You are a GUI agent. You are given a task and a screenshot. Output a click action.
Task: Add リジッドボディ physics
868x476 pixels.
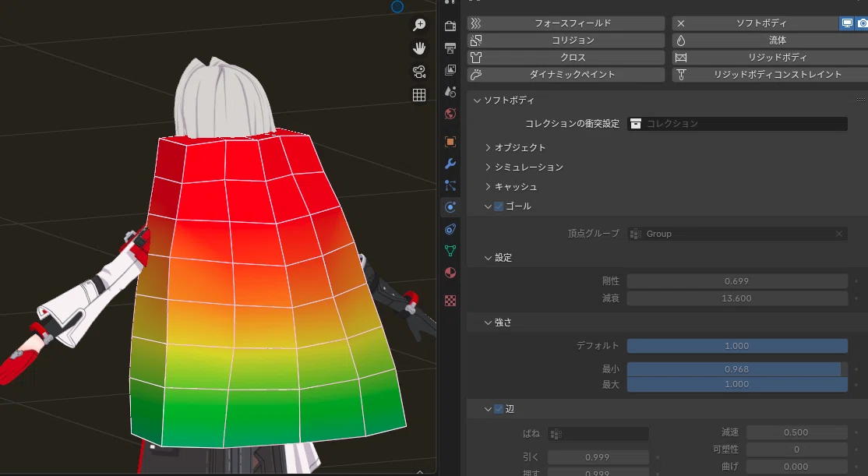click(x=770, y=58)
